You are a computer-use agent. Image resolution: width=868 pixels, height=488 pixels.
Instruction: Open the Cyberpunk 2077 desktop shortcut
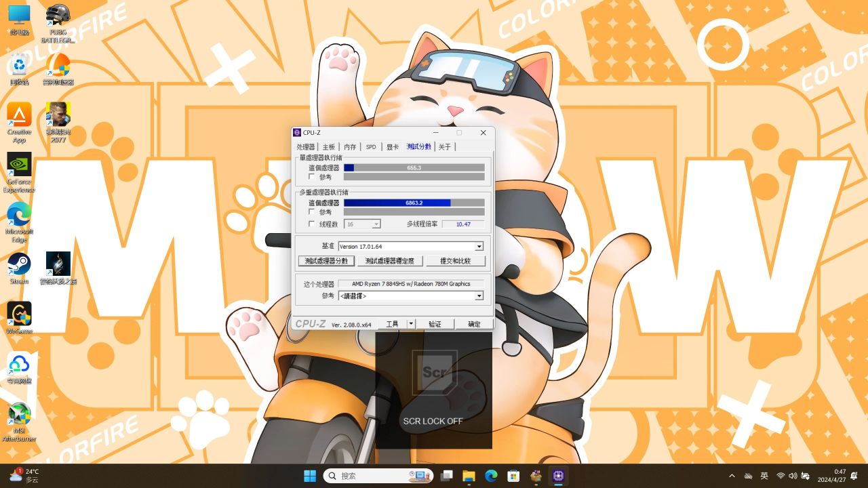click(58, 123)
